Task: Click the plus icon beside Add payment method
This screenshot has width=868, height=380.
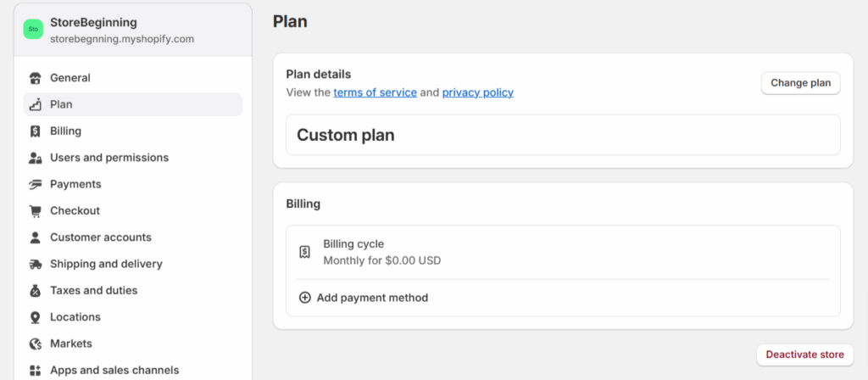Action: 305,298
